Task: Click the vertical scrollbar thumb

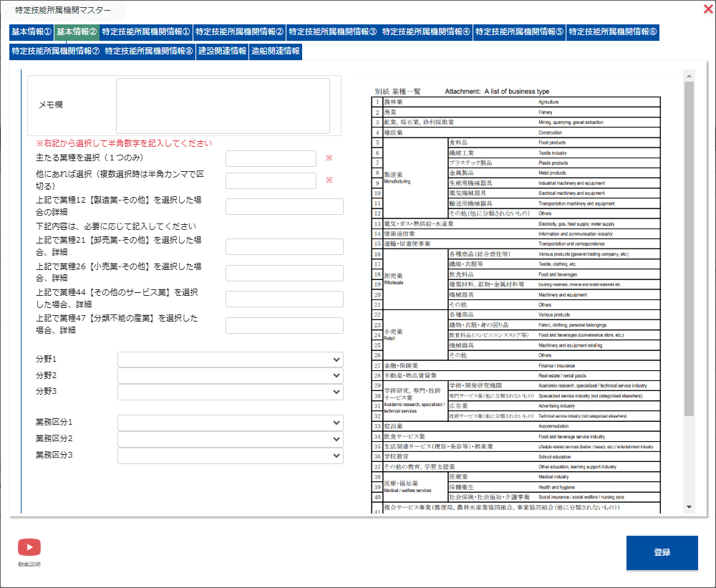Action: tap(689, 249)
